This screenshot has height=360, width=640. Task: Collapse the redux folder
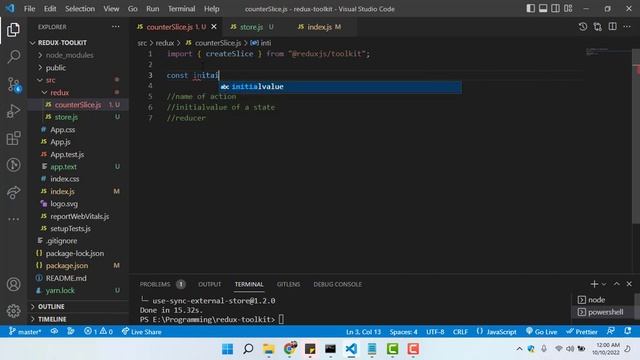click(60, 93)
